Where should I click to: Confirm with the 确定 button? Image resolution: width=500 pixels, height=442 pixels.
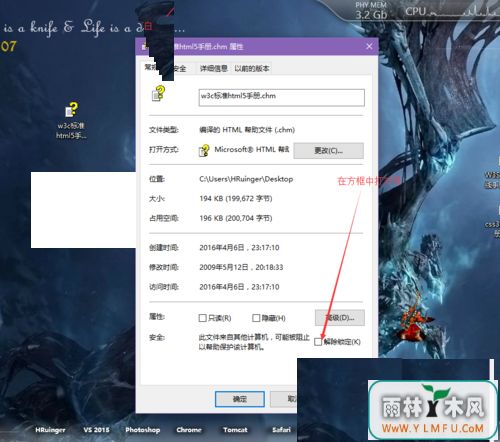tap(240, 399)
